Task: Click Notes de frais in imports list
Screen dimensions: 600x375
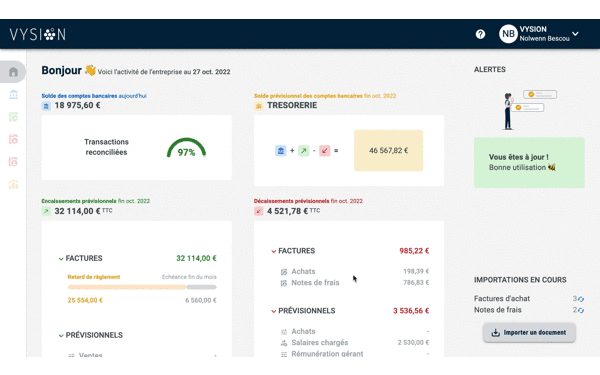Action: [x=497, y=310]
